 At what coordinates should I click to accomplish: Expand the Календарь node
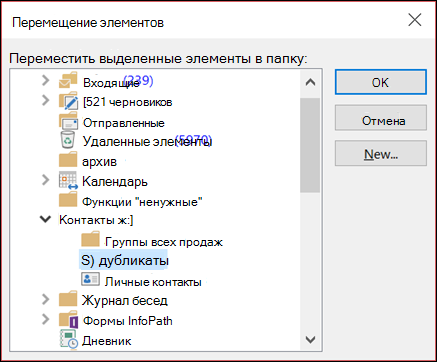pos(45,180)
